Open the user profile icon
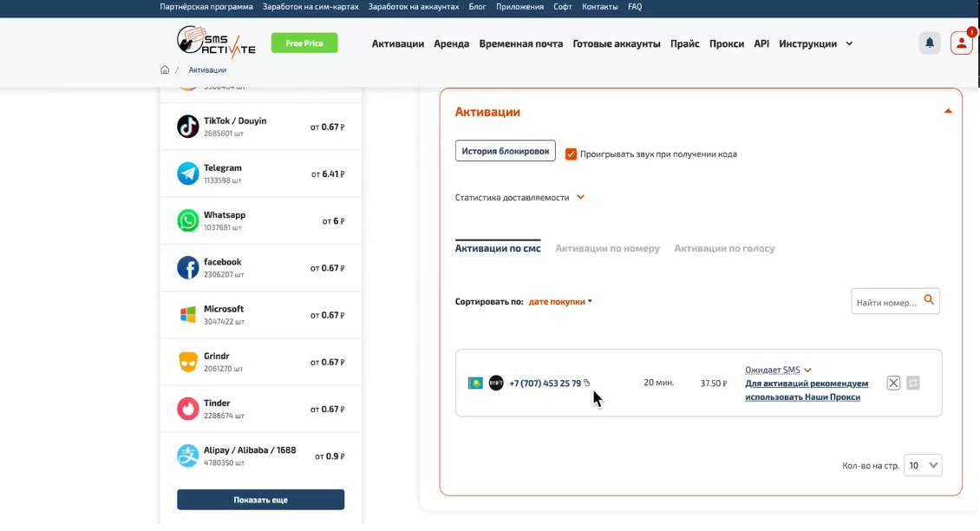This screenshot has width=980, height=531. (x=961, y=43)
